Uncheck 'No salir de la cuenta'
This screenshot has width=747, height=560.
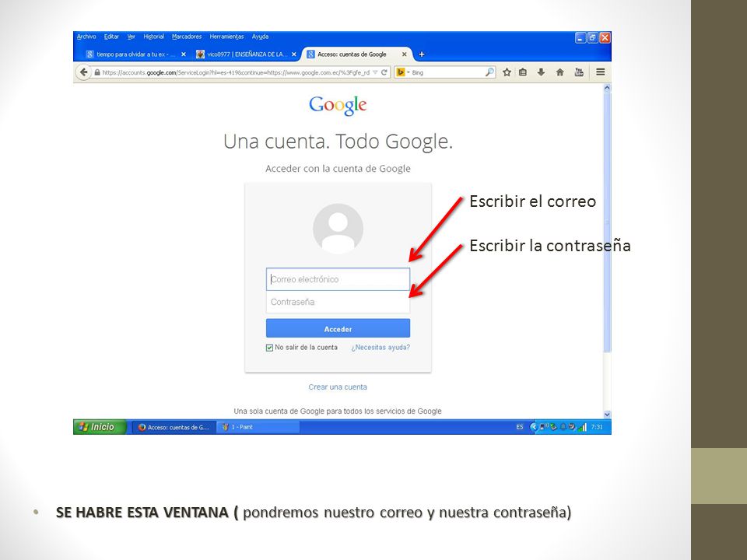(x=270, y=348)
